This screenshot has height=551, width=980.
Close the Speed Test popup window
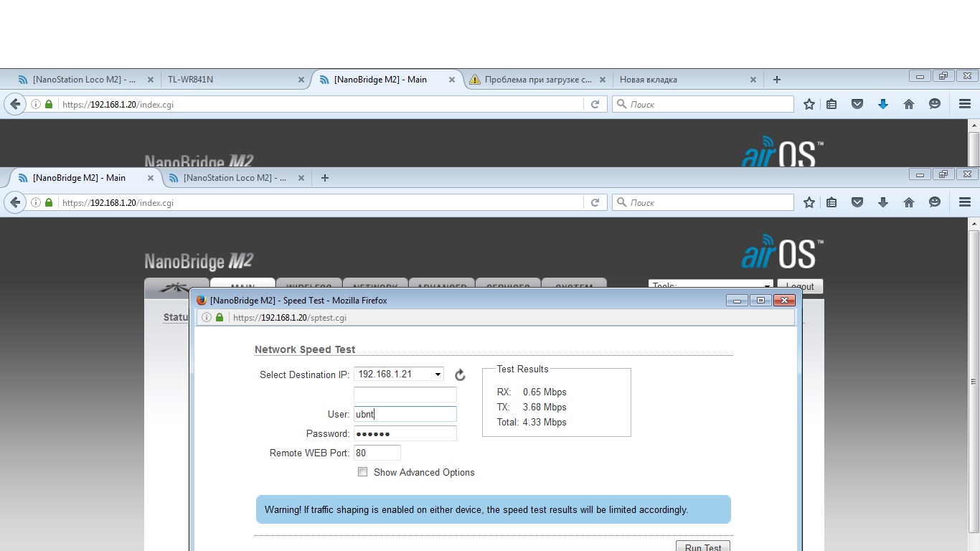click(784, 300)
